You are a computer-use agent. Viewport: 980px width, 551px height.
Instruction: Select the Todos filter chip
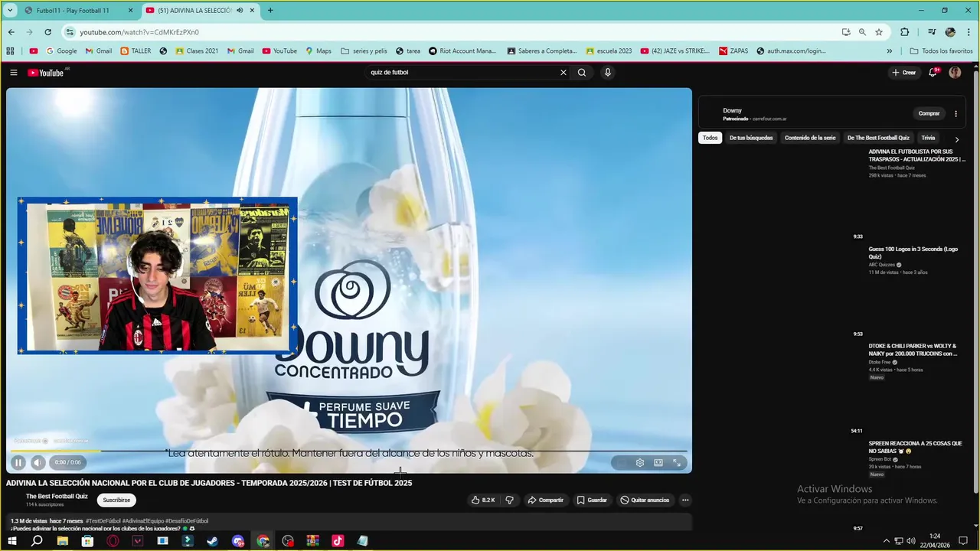tap(710, 138)
